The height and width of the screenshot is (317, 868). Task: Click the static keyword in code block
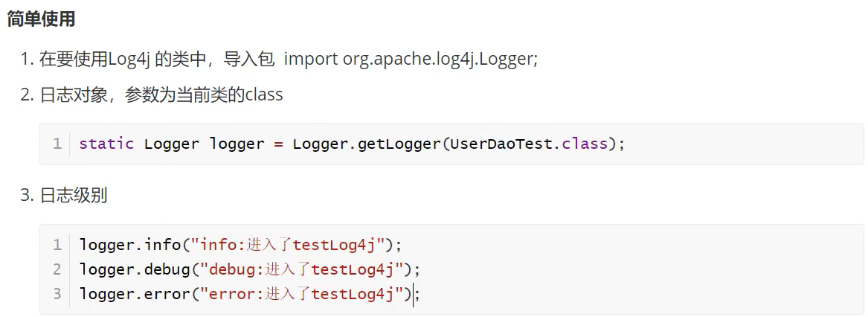tap(106, 144)
